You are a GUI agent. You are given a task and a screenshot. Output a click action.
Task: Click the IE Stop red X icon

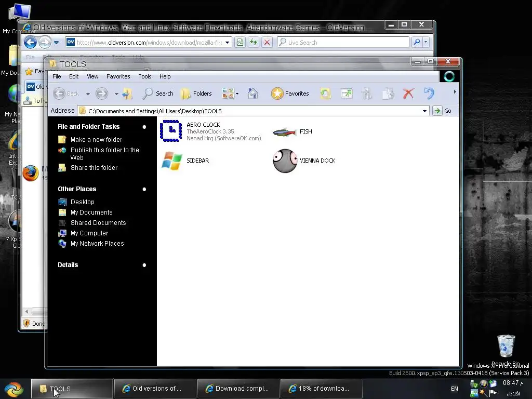[x=267, y=43]
